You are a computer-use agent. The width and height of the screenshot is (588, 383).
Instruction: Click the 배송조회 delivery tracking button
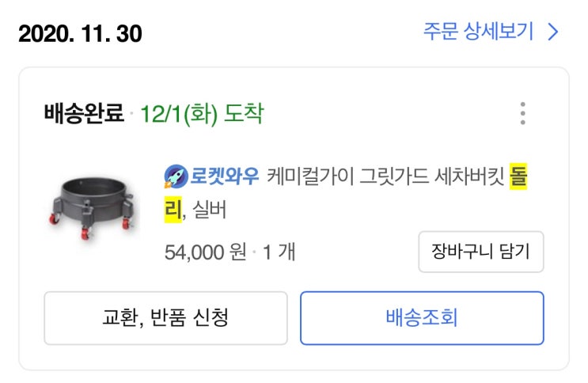click(x=422, y=318)
